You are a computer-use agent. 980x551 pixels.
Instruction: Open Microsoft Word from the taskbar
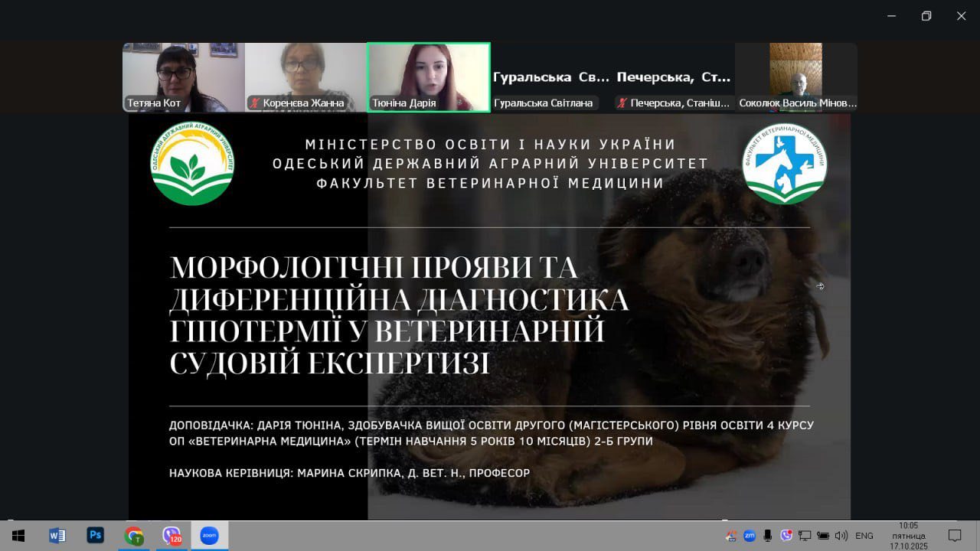point(57,536)
